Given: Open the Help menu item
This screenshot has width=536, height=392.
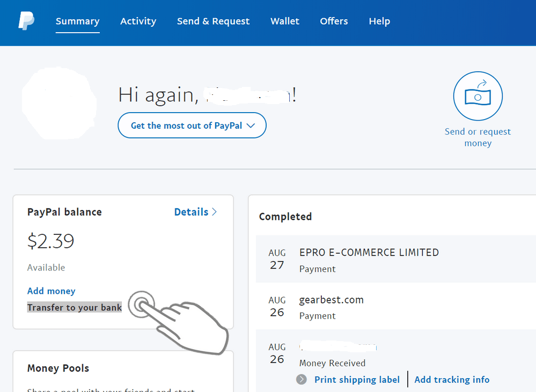Looking at the screenshot, I should [x=379, y=21].
